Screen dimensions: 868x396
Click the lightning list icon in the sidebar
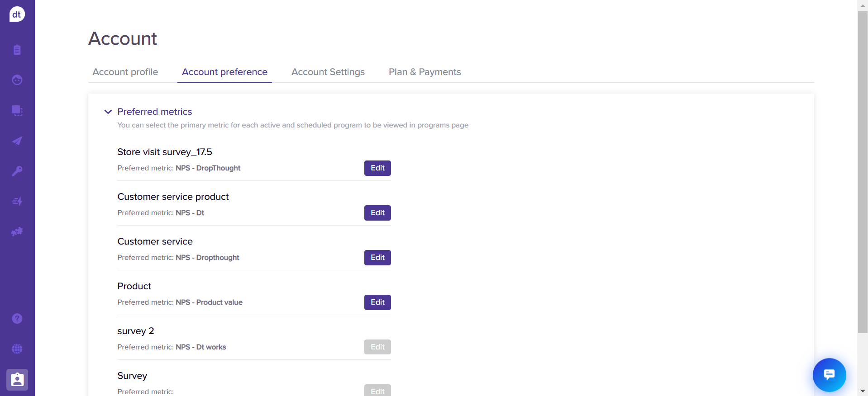pos(17,201)
